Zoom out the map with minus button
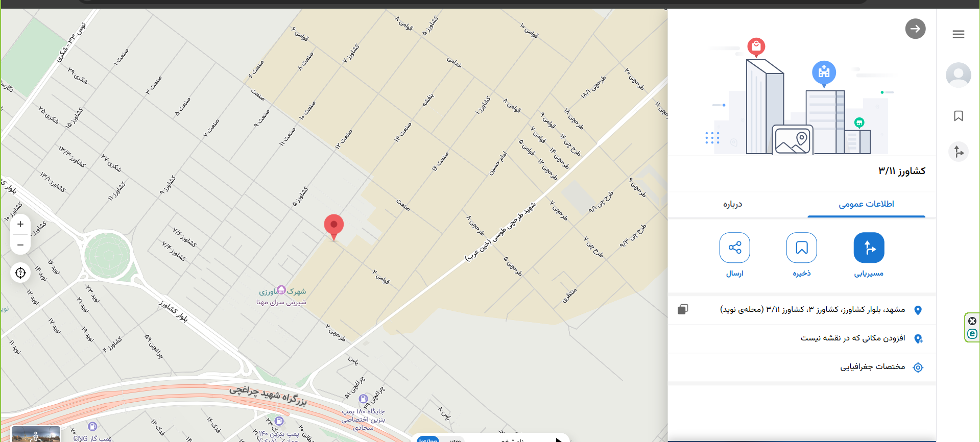This screenshot has width=980, height=442. tap(20, 245)
